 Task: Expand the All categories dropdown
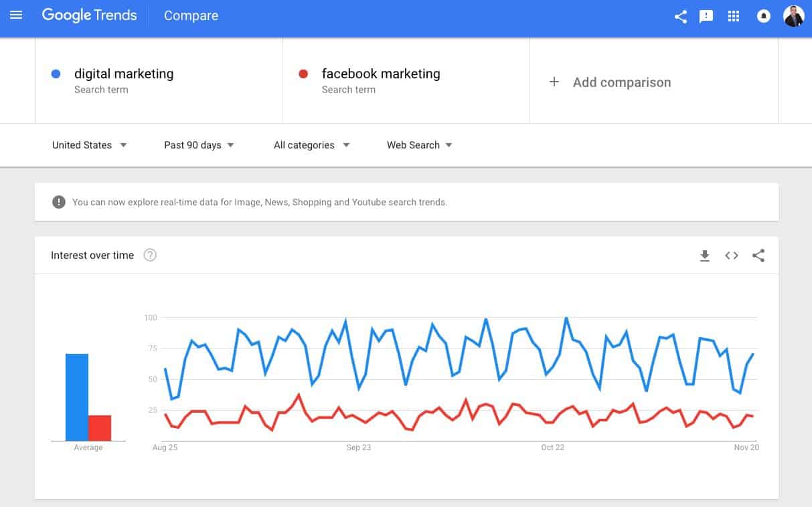pyautogui.click(x=311, y=145)
